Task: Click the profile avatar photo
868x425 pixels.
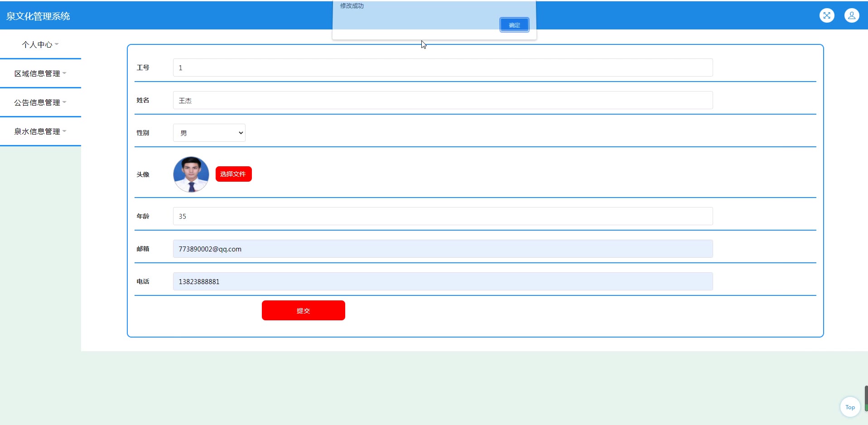Action: (x=191, y=174)
